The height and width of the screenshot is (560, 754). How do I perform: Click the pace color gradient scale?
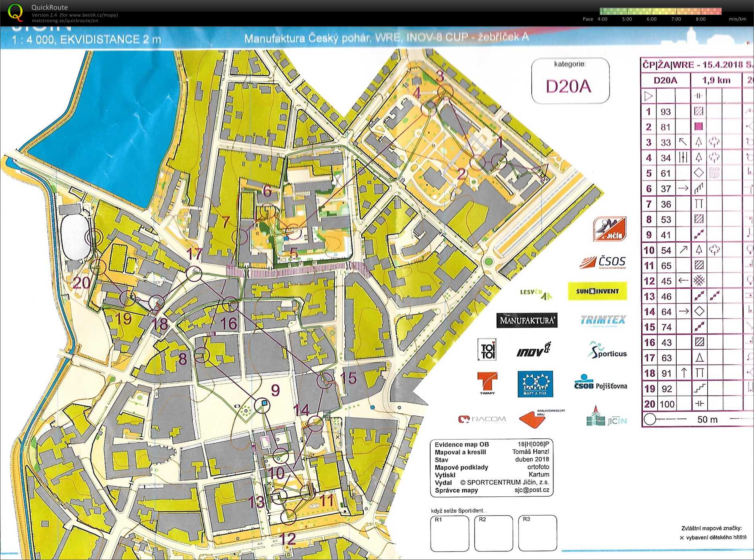660,11
